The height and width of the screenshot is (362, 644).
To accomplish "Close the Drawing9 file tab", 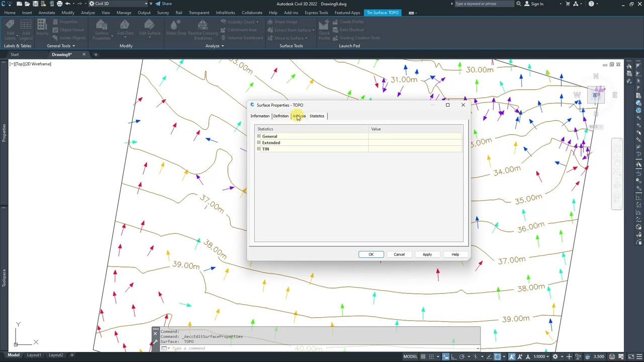I will click(x=84, y=54).
